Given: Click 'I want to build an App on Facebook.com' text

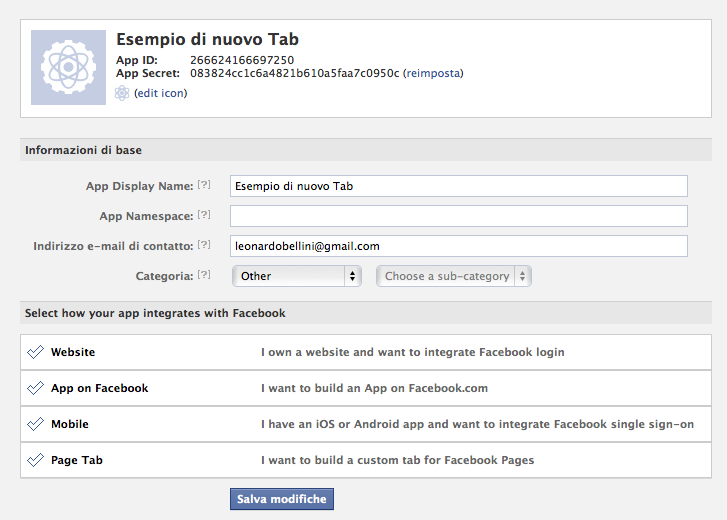Looking at the screenshot, I should click(374, 388).
